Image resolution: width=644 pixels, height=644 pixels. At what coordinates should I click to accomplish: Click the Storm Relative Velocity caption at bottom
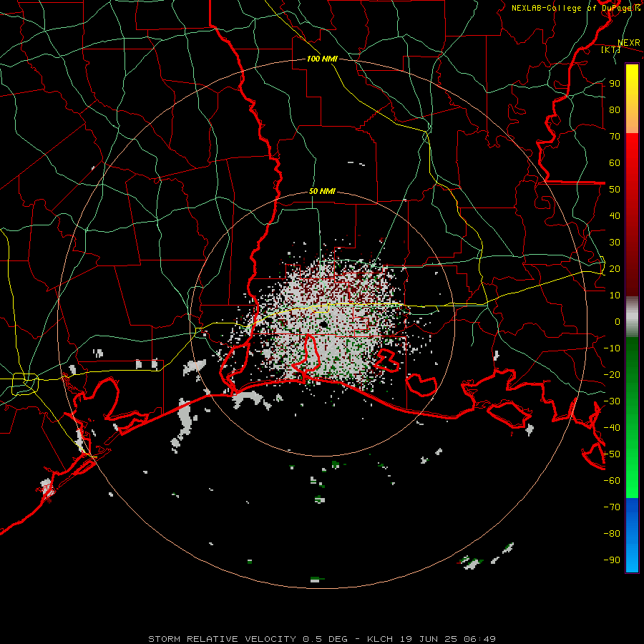(x=322, y=639)
